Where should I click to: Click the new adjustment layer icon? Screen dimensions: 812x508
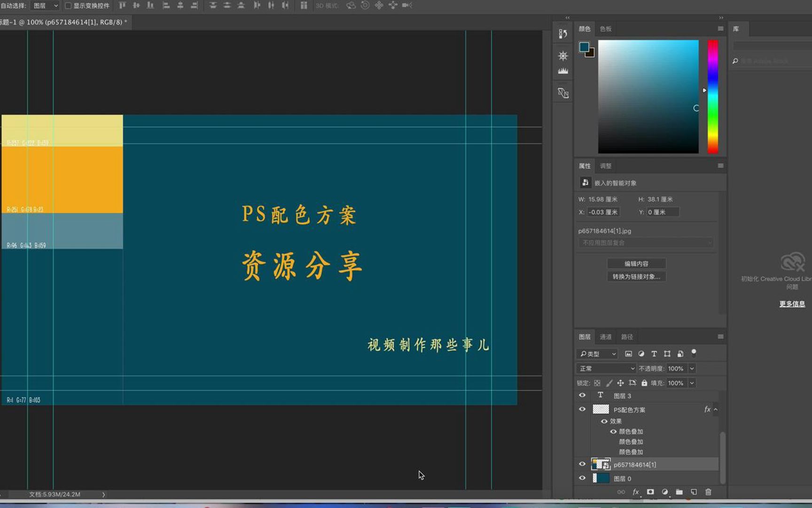tap(665, 492)
